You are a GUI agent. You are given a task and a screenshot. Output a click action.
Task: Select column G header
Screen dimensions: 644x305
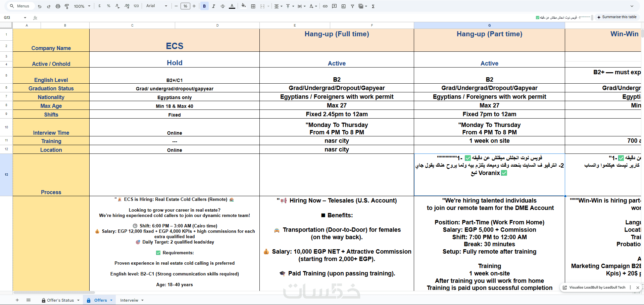click(489, 26)
